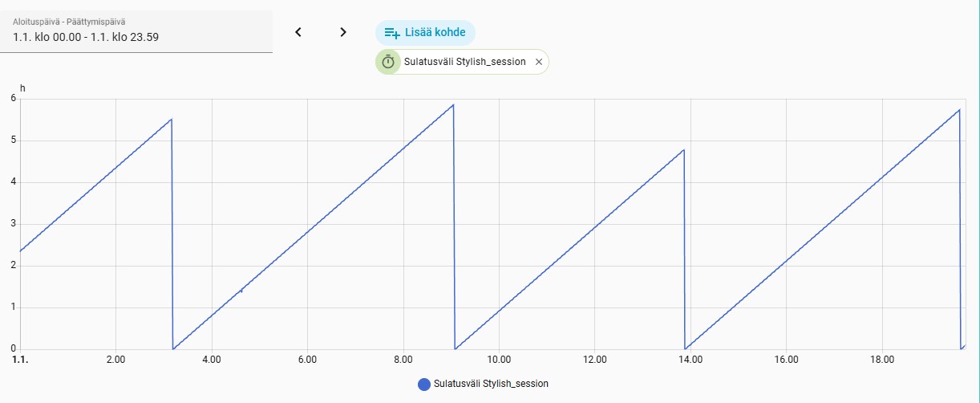The height and width of the screenshot is (403, 980).
Task: Click the blue legend dot for Sulatusväli
Action: [x=424, y=384]
